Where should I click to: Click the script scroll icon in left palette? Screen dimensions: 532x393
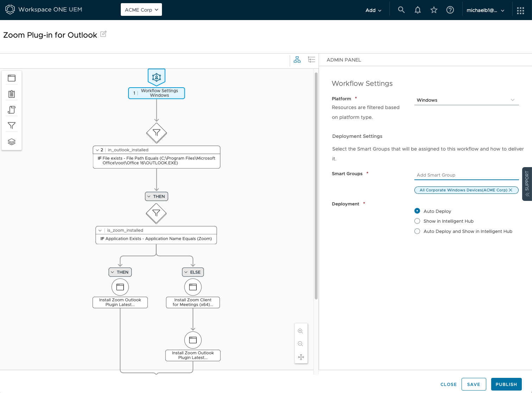(x=12, y=110)
